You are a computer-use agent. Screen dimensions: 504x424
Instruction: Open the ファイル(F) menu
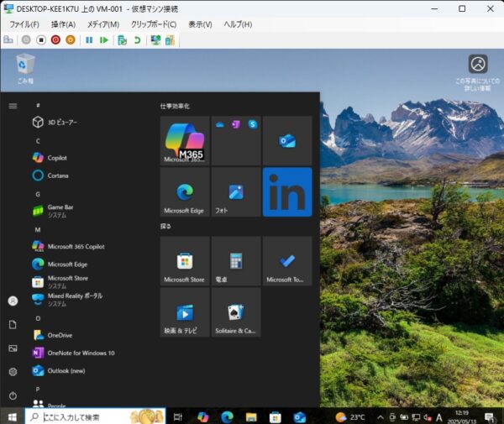pos(24,24)
